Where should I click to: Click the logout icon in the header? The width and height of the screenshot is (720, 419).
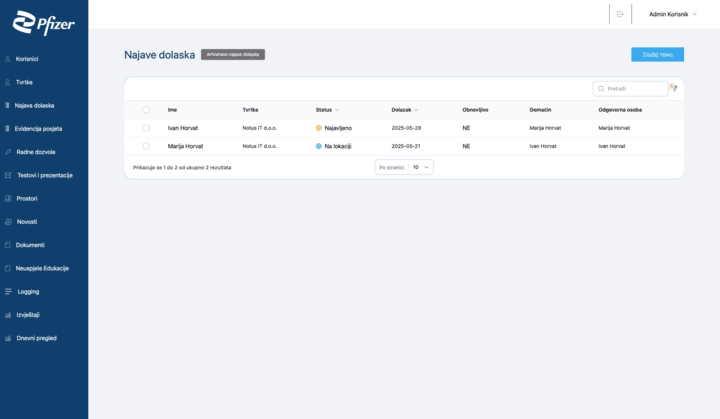pos(620,14)
